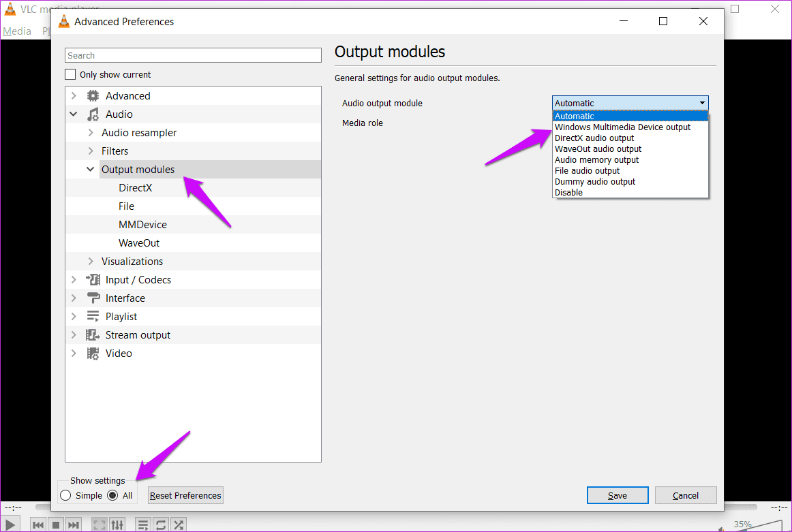
Task: Click the Video film strip icon
Action: click(93, 354)
